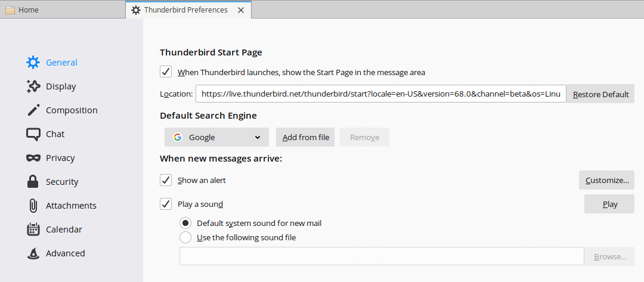Viewport: 644px width, 282px height.
Task: Uncheck show Start Page on launch
Action: coord(166,72)
